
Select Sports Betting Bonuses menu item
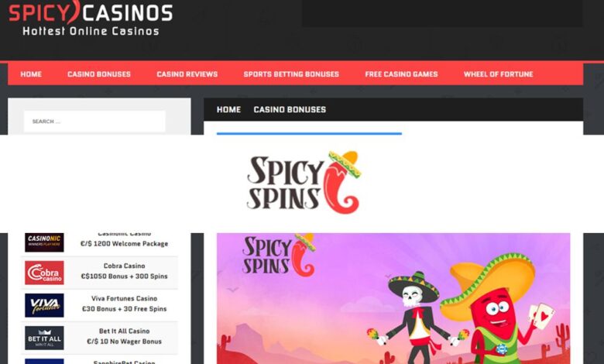pos(291,74)
